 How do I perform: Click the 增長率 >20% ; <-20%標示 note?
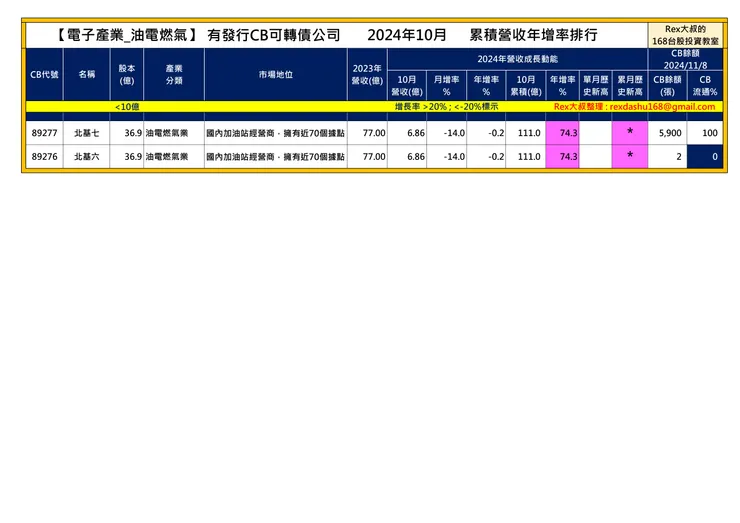446,107
